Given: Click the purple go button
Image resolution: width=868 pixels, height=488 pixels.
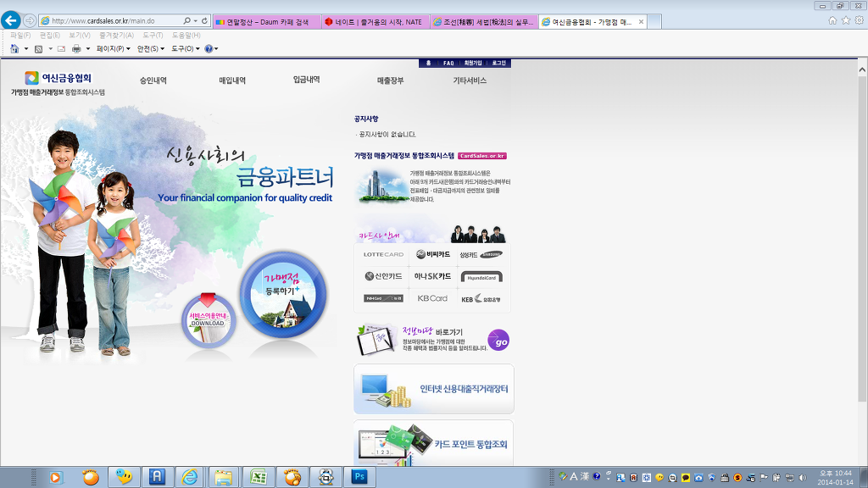Looking at the screenshot, I should coord(499,340).
